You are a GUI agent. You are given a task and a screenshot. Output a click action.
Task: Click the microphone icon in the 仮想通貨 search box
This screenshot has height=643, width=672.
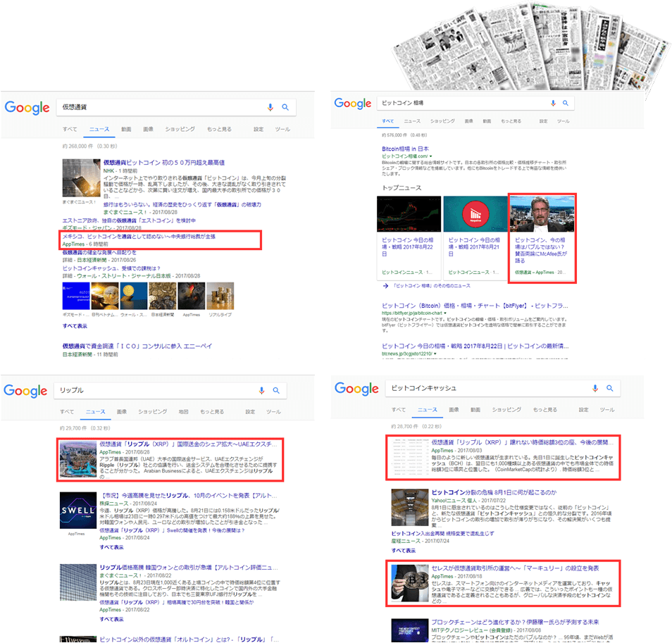tap(270, 107)
